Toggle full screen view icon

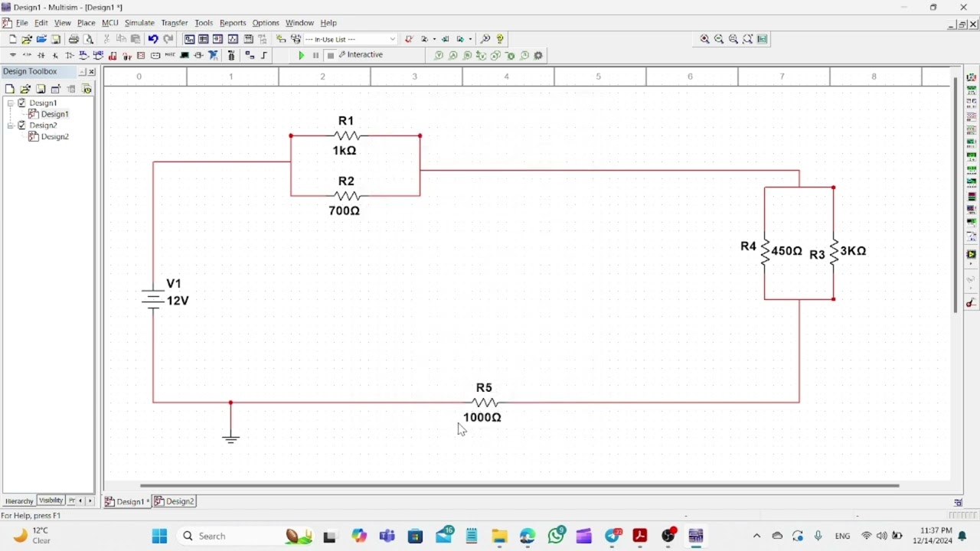point(763,39)
